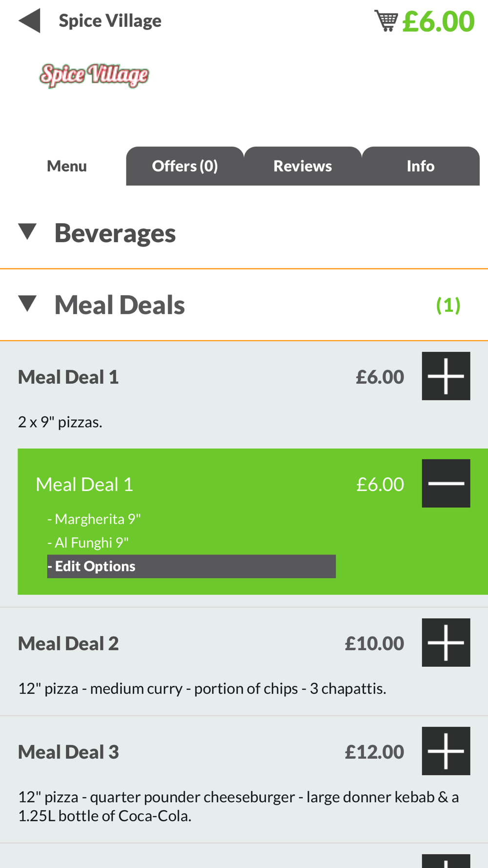Screen dimensions: 488x868
Task: Remove Meal Deal 1 with minus icon
Action: point(446,483)
